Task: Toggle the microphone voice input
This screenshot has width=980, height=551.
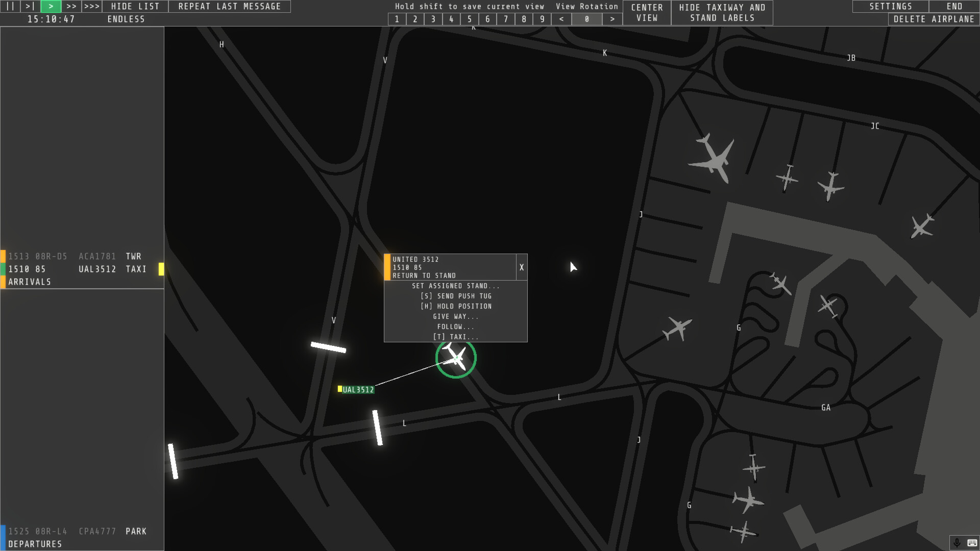Action: 957,542
